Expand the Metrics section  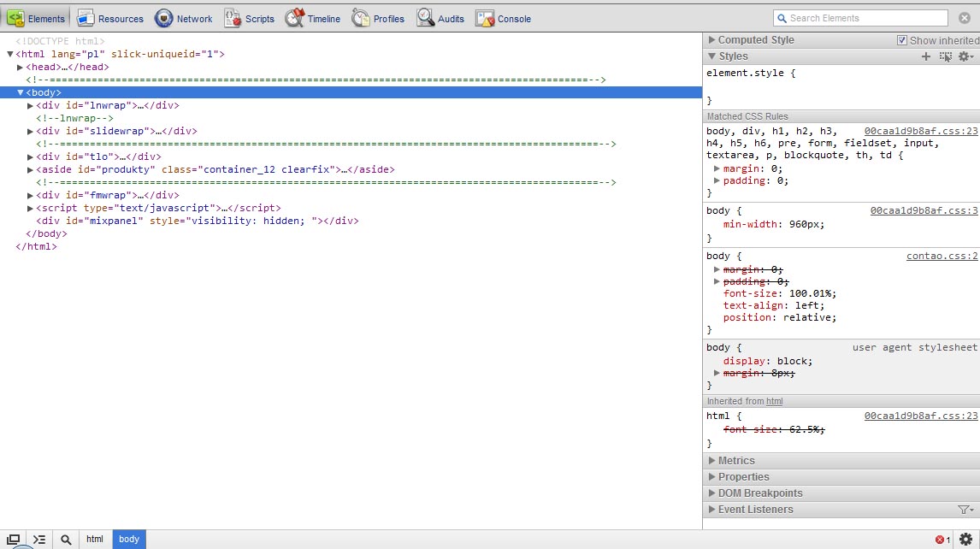coord(711,461)
